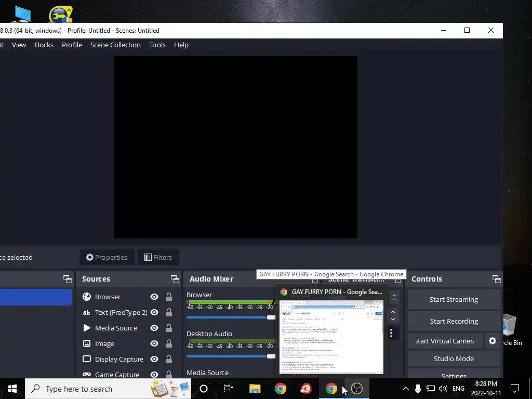532x399 pixels.
Task: Click the Chrome window preview thumbnail
Action: (331, 337)
